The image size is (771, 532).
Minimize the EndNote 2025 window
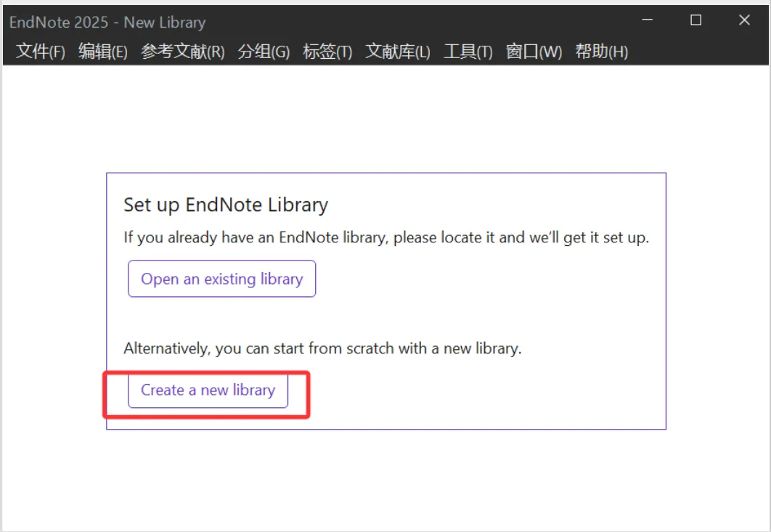click(x=648, y=20)
